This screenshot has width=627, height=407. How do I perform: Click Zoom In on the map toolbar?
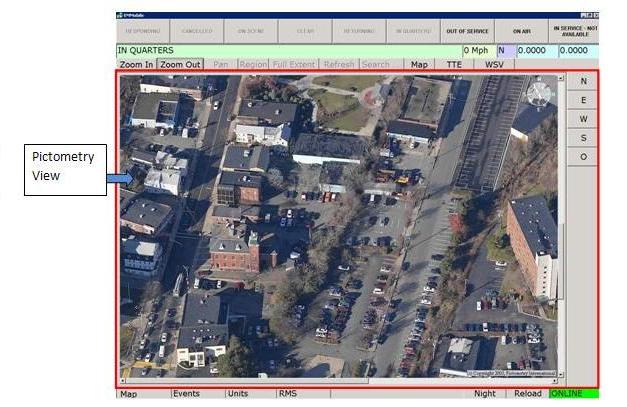[136, 64]
